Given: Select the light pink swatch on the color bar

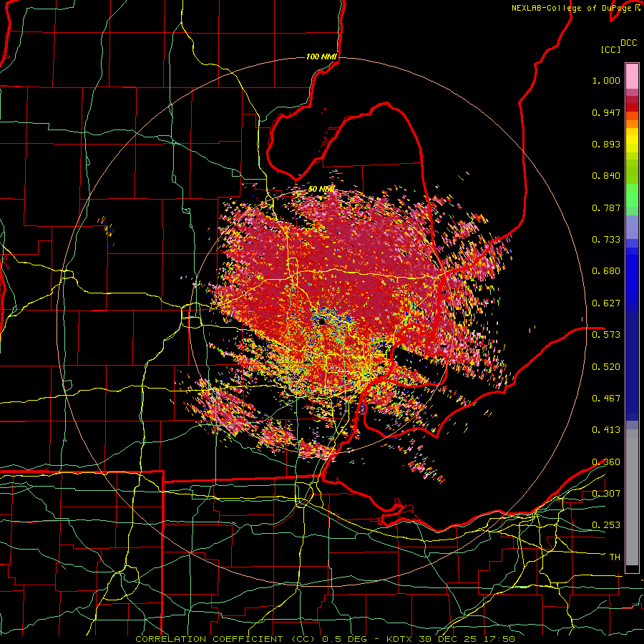Looking at the screenshot, I should click(632, 76).
